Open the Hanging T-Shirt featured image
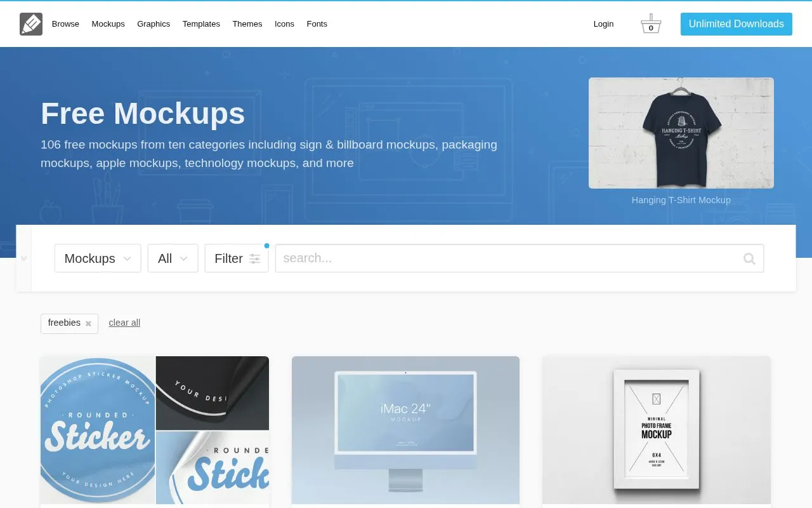 point(681,133)
